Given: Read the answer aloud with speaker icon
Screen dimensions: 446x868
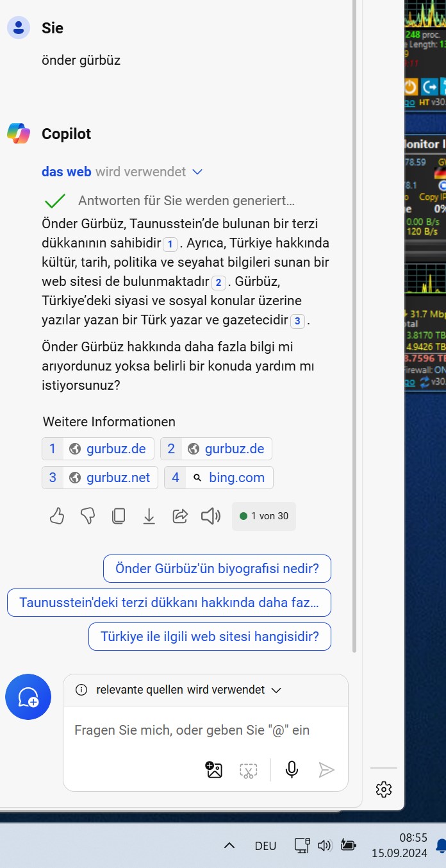Looking at the screenshot, I should click(211, 516).
